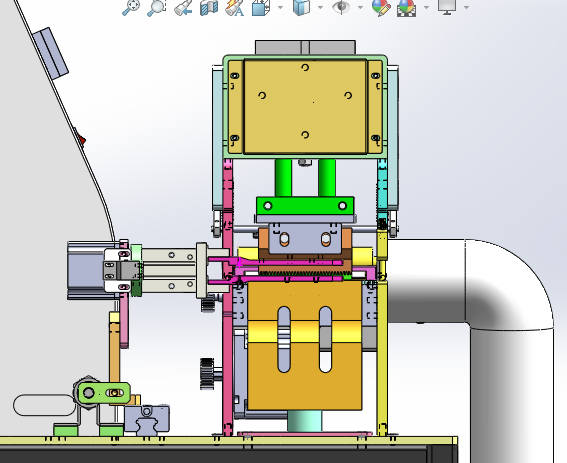Click the Zoom to Fit icon
The image size is (567, 463).
(131, 7)
